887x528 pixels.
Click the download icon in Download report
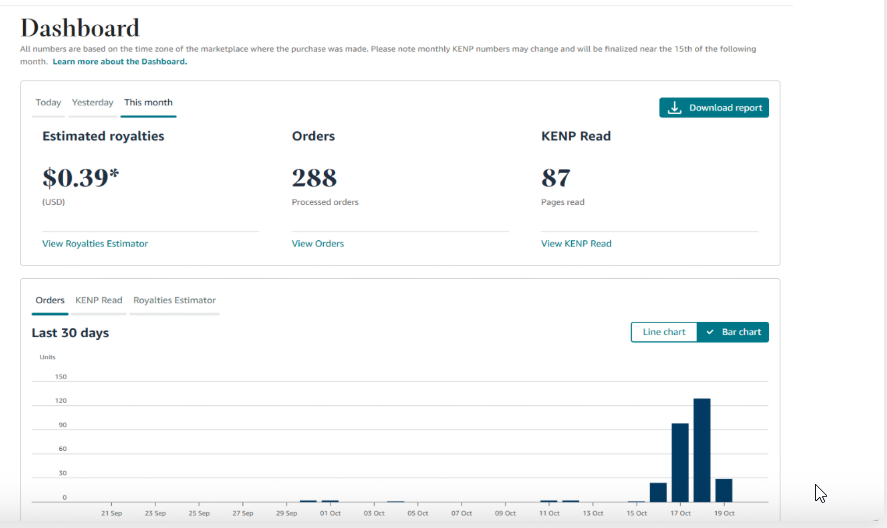[675, 108]
